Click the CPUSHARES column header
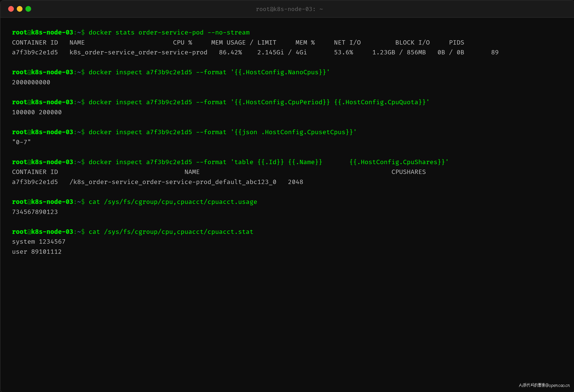 [x=408, y=172]
